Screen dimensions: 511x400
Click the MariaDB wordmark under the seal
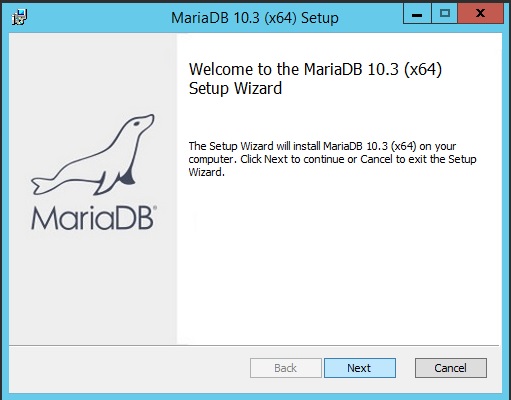click(x=92, y=218)
